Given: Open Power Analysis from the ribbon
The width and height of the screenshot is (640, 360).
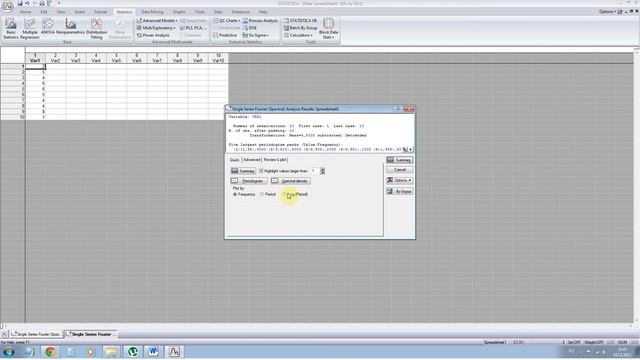Looking at the screenshot, I should point(153,35).
